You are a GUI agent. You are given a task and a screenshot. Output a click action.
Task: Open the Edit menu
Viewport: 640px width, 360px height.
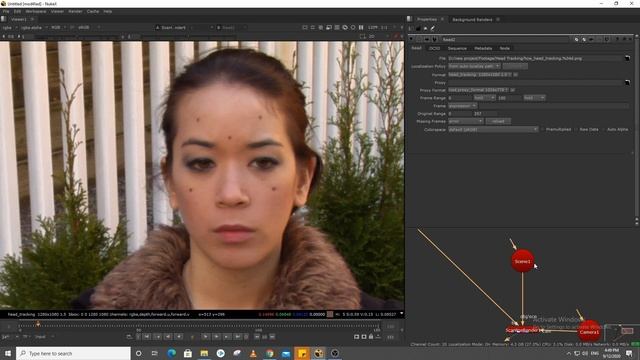[17, 11]
